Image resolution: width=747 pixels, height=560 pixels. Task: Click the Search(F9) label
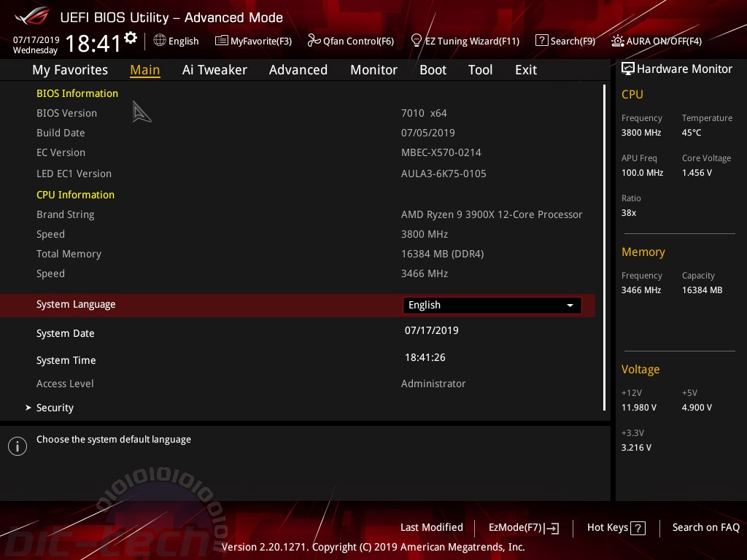(x=573, y=41)
